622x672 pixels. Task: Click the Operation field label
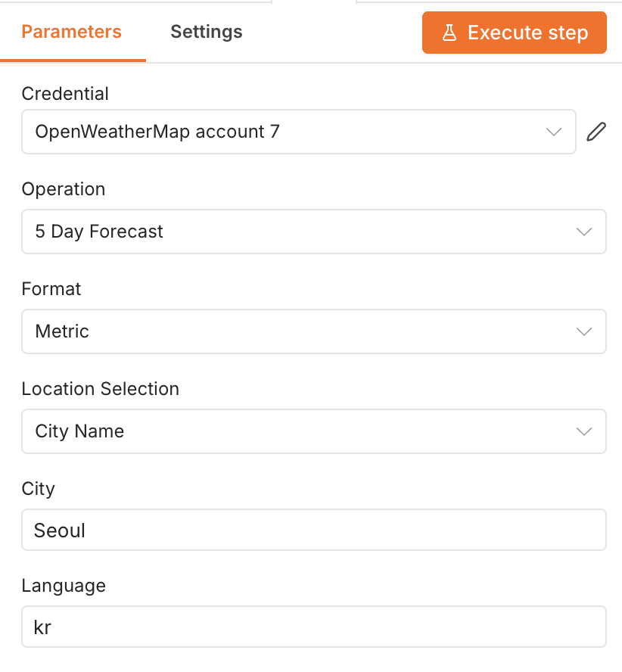click(64, 189)
